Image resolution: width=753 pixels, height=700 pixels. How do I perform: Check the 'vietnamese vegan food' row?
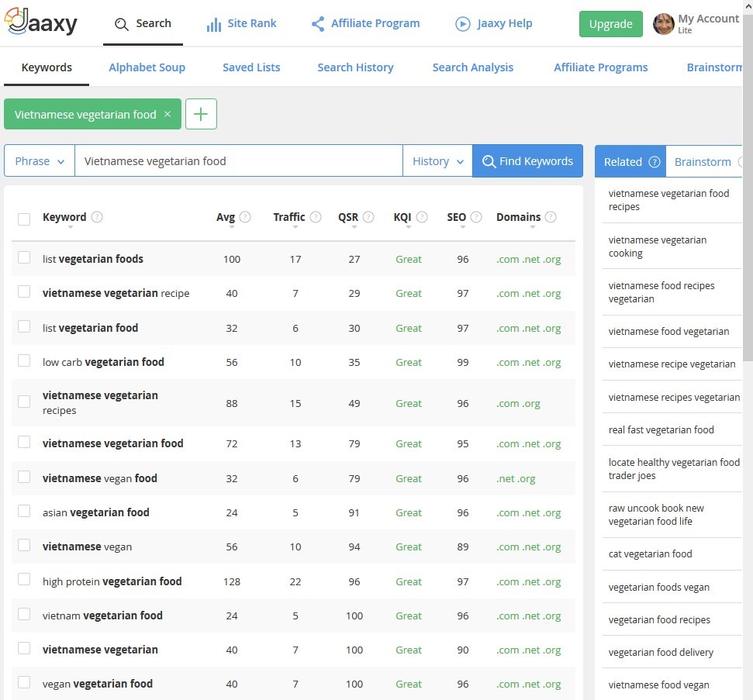pyautogui.click(x=24, y=477)
